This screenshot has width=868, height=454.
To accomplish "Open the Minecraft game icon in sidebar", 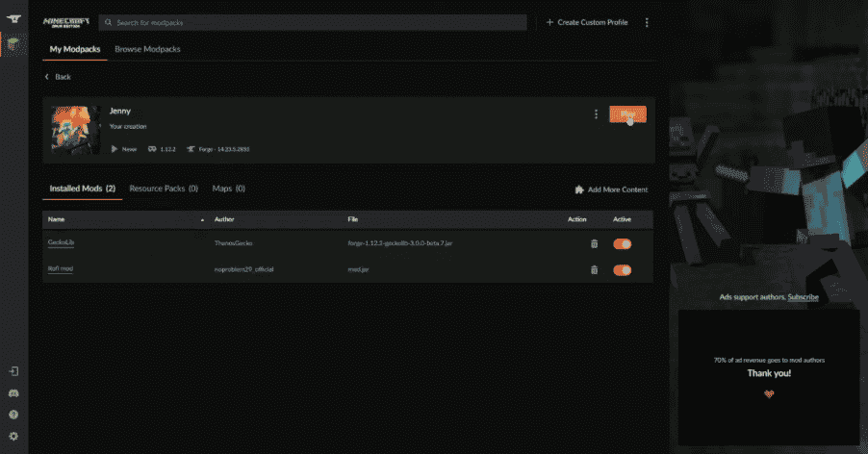I will (13, 44).
